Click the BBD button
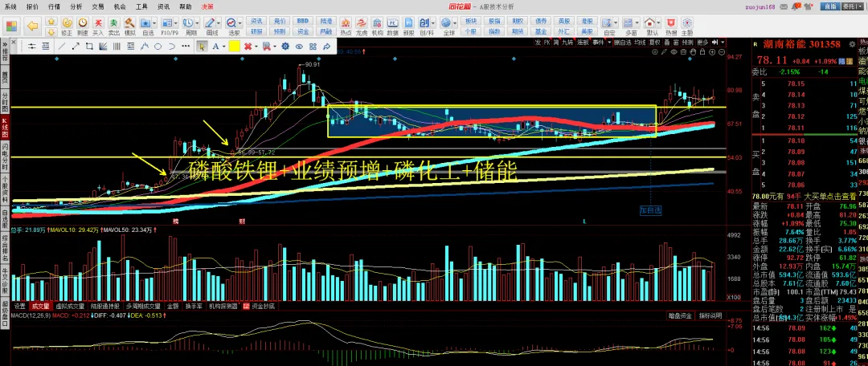 click(302, 21)
